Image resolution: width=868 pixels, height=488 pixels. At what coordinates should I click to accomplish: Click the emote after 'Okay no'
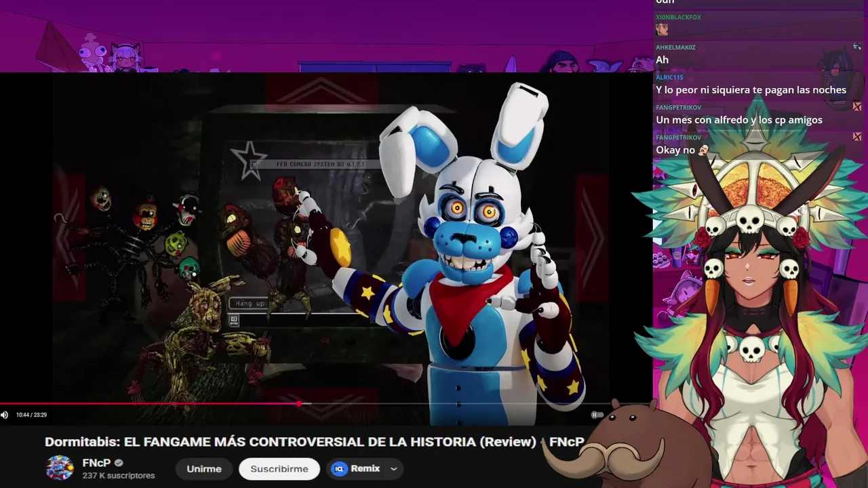click(703, 150)
